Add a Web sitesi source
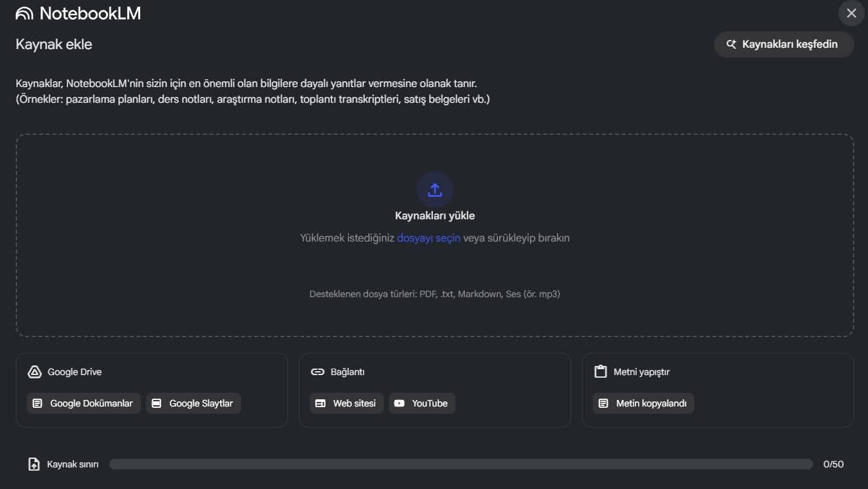Image resolution: width=868 pixels, height=489 pixels. pos(347,403)
